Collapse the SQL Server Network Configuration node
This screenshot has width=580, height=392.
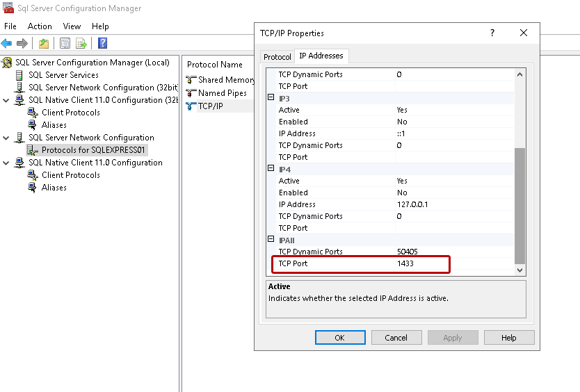click(6, 138)
